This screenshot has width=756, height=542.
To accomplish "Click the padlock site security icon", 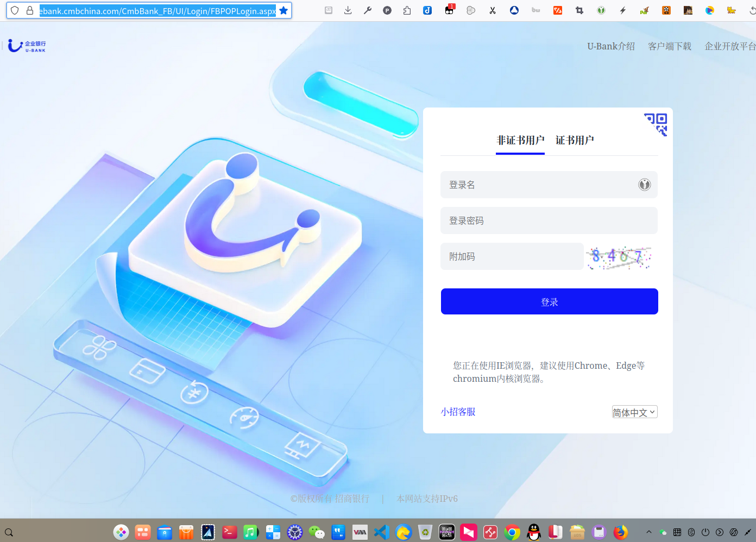I will click(30, 10).
